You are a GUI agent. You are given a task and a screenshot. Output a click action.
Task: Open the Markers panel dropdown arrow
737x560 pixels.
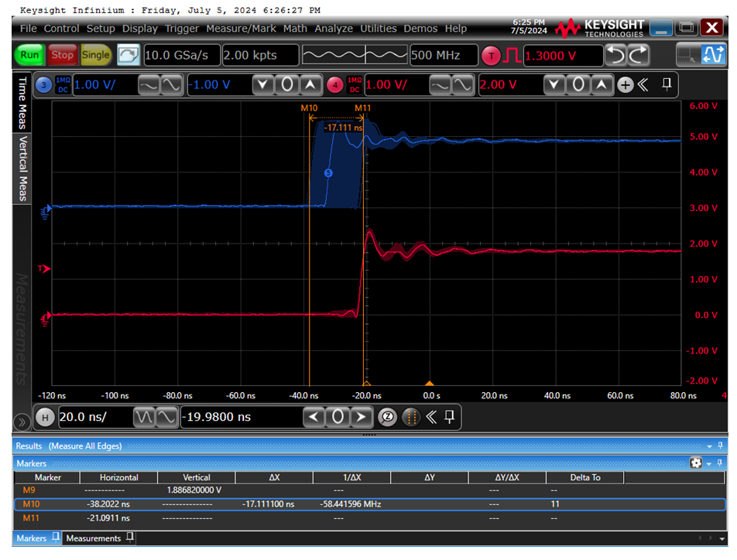click(x=709, y=463)
